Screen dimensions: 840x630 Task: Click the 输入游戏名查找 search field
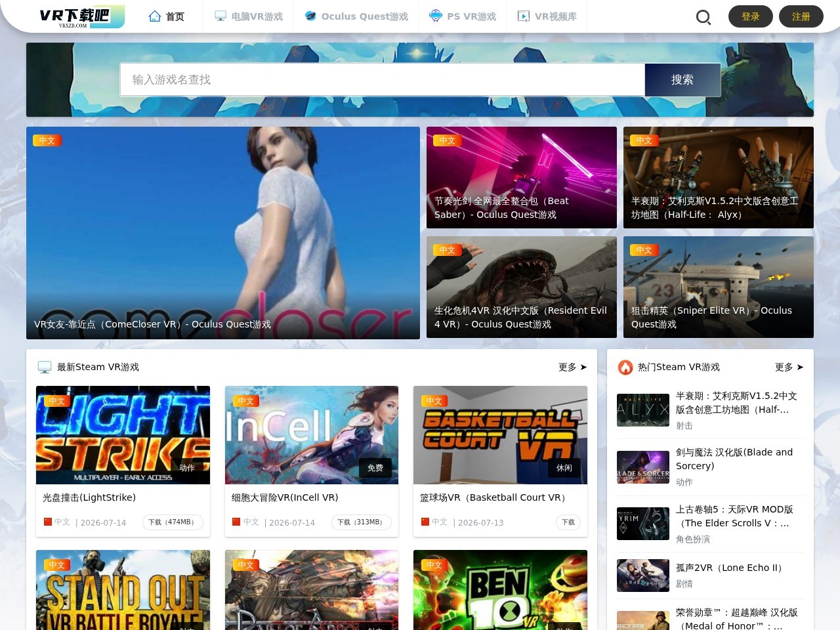383,80
